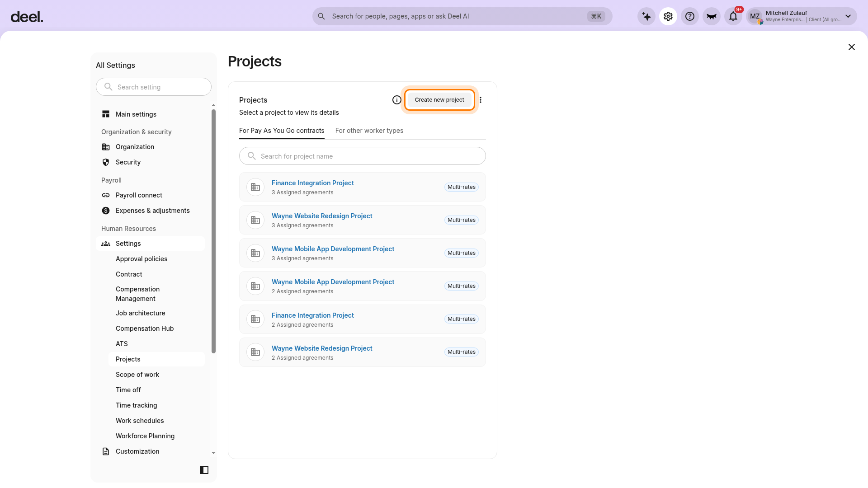This screenshot has height=488, width=868.
Task: Open Organization via its building icon
Action: pos(106,147)
